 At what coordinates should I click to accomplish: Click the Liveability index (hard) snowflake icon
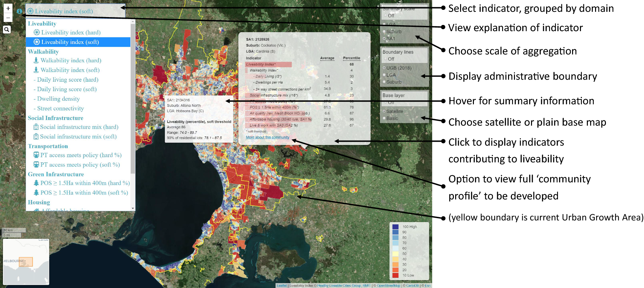point(37,32)
